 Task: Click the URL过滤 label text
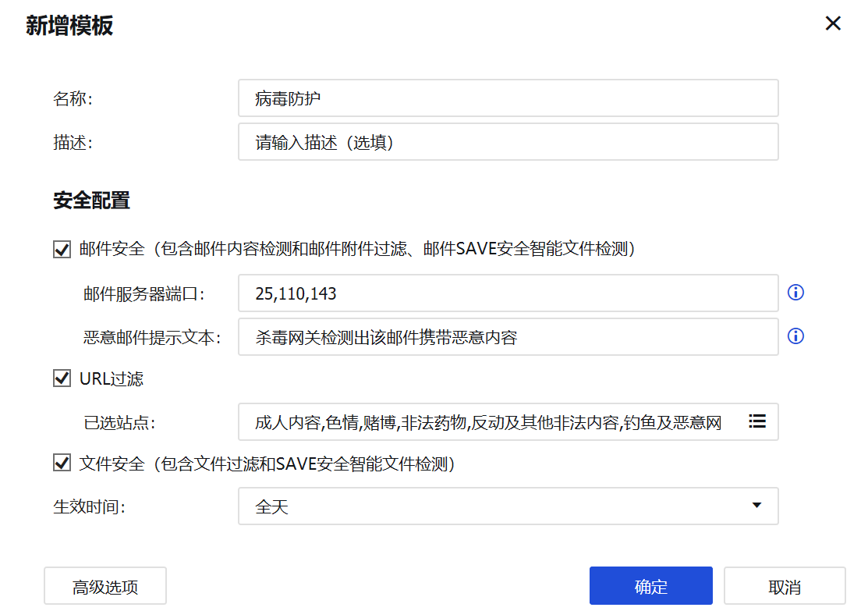(x=112, y=379)
